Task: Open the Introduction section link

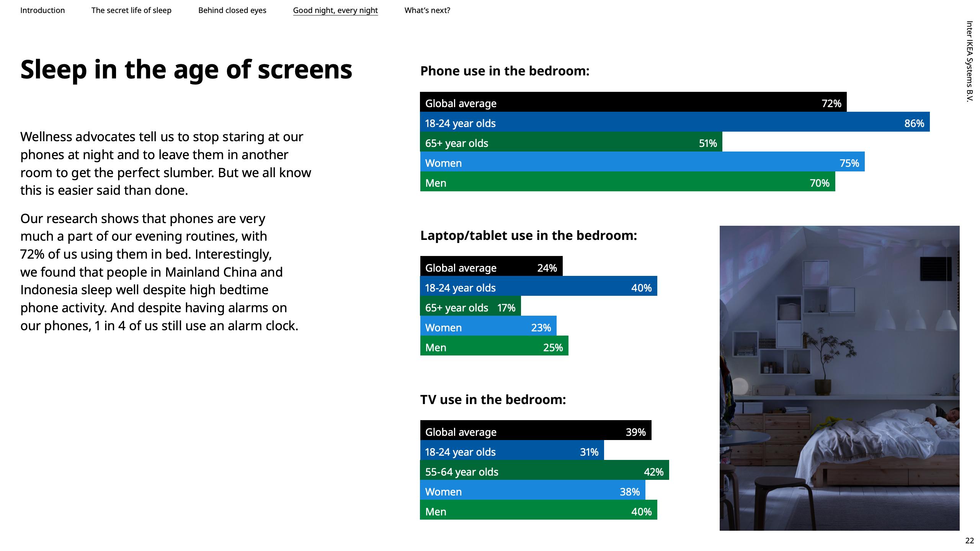Action: coord(42,10)
